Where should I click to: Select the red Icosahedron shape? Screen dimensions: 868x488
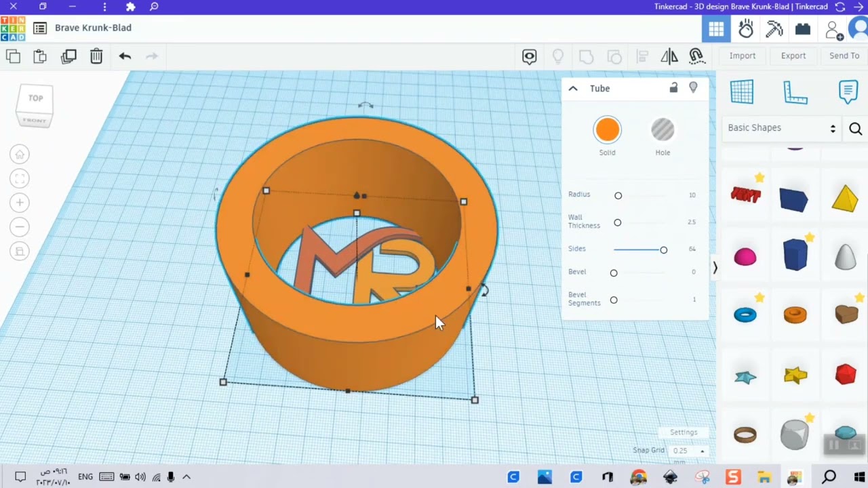[846, 374]
